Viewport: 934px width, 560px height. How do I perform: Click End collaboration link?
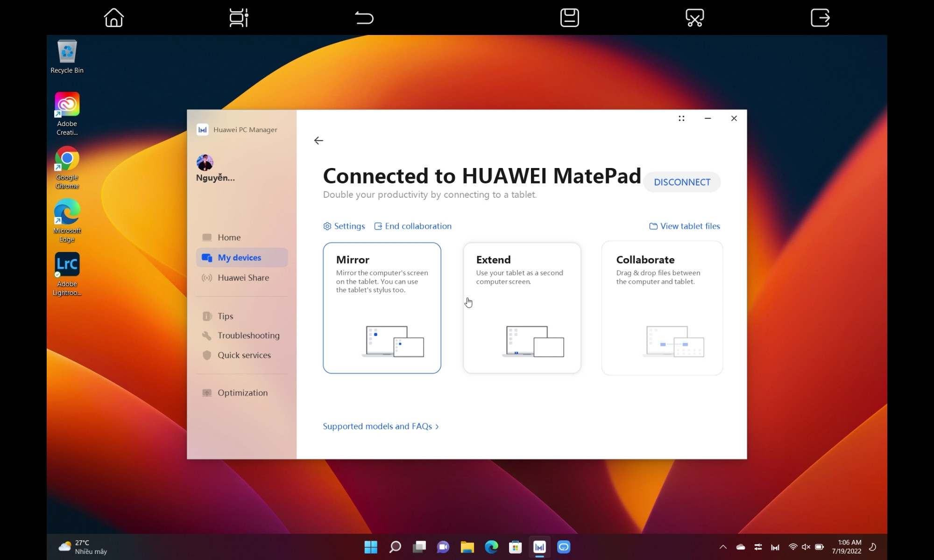coord(413,226)
